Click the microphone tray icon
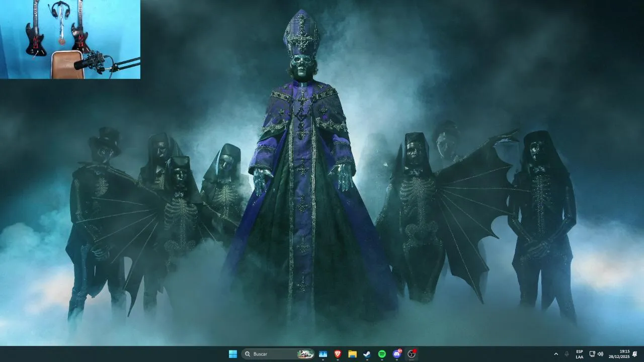 click(567, 354)
